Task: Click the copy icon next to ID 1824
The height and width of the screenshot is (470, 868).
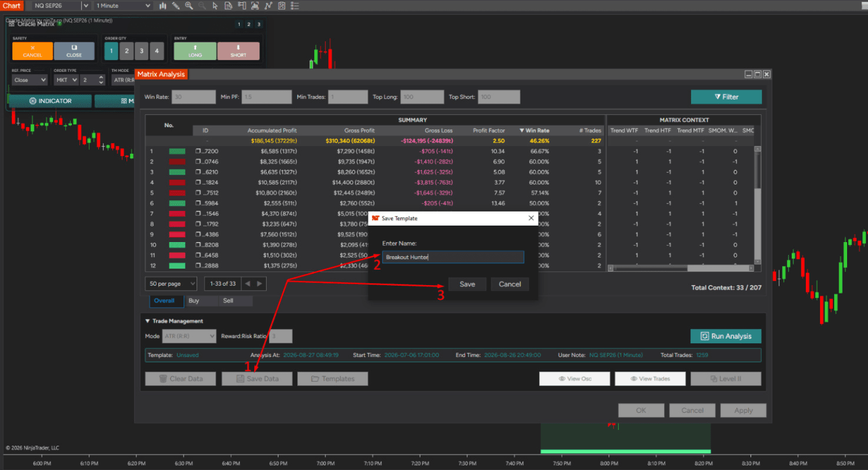Action: click(198, 183)
